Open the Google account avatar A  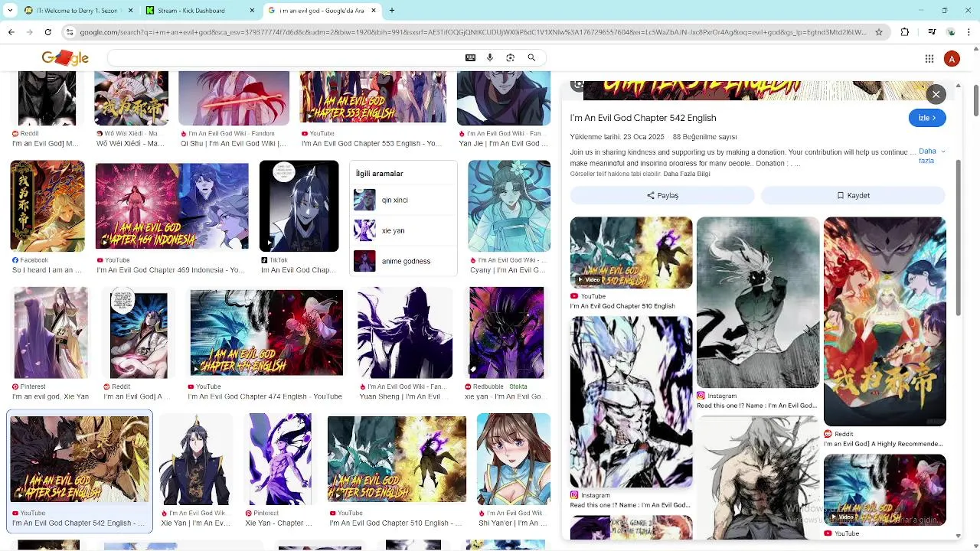click(x=952, y=58)
